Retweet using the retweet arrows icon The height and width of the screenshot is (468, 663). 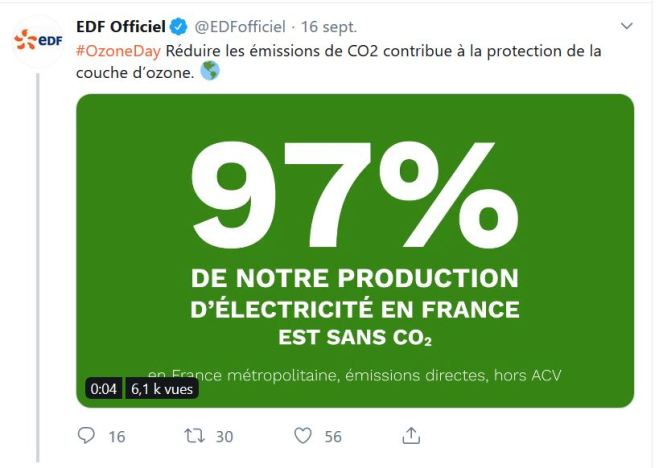195,435
